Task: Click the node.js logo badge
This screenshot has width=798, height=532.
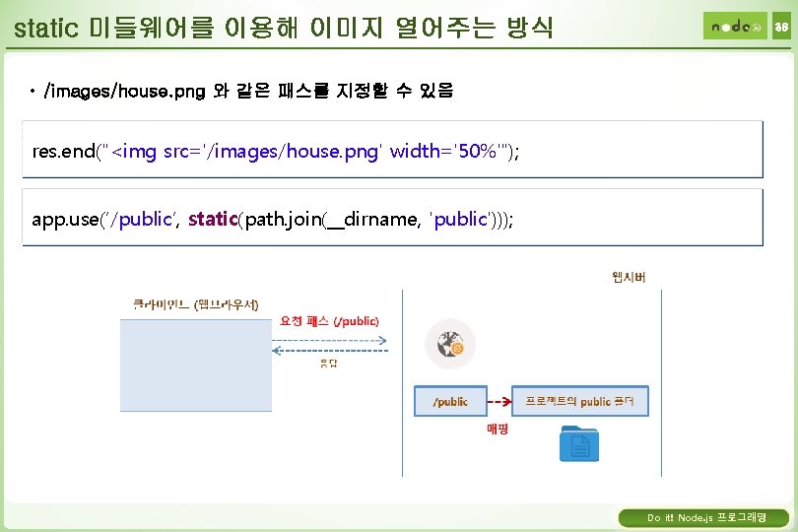Action: click(735, 26)
